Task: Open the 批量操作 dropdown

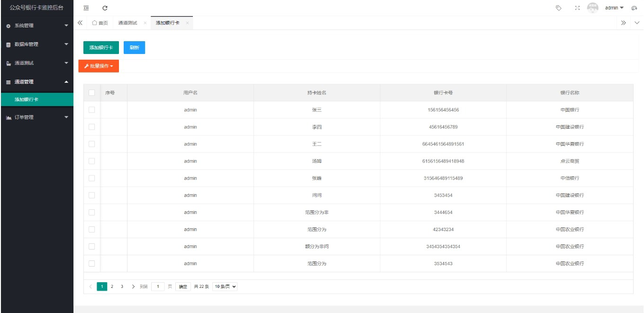Action: (99, 66)
